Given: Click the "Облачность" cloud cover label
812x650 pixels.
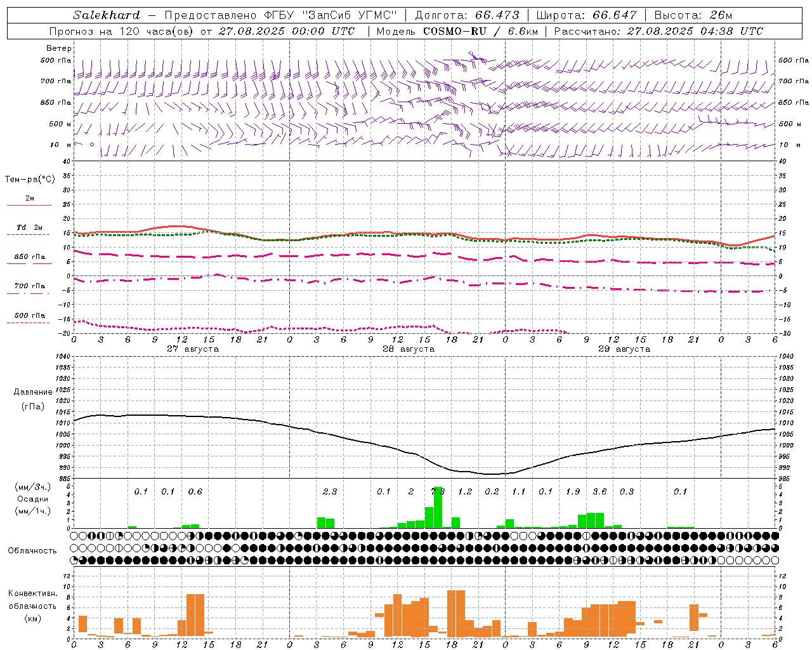Looking at the screenshot, I should (x=32, y=551).
